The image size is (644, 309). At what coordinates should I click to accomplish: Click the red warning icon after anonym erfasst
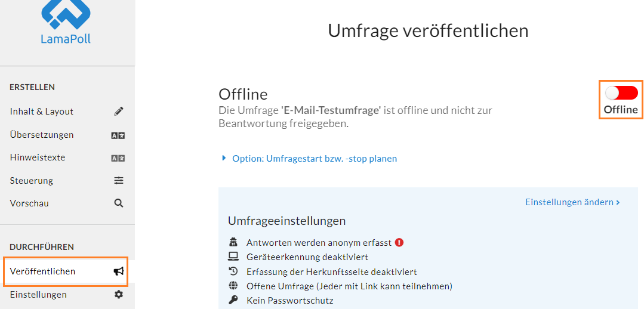click(x=399, y=243)
